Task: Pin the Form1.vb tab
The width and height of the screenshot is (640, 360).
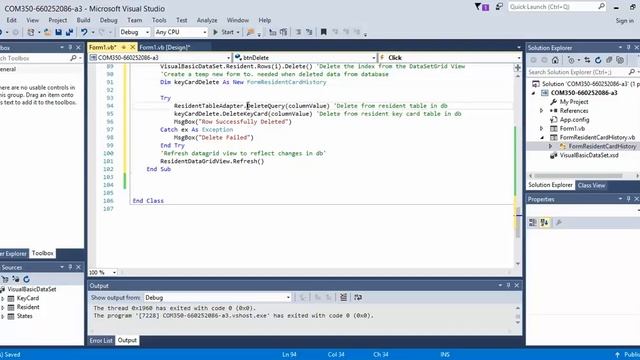Action: click(124, 47)
